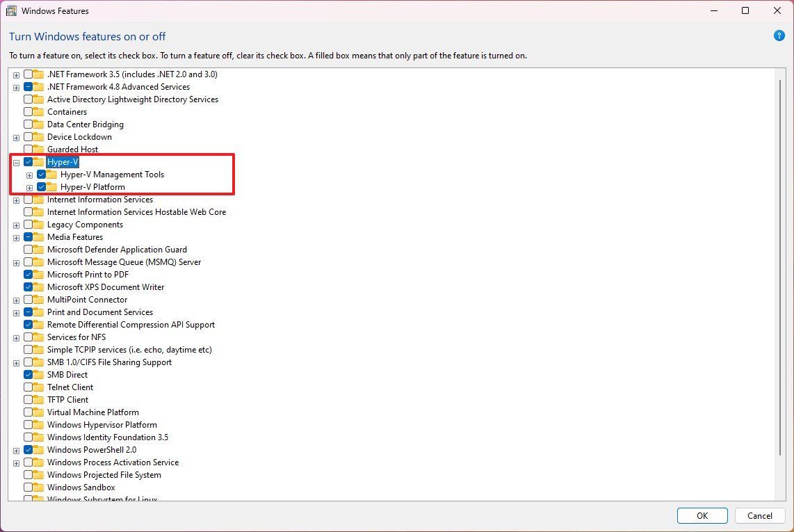The height and width of the screenshot is (532, 794).
Task: Click the vertical scrollbar of features list
Action: (x=780, y=267)
